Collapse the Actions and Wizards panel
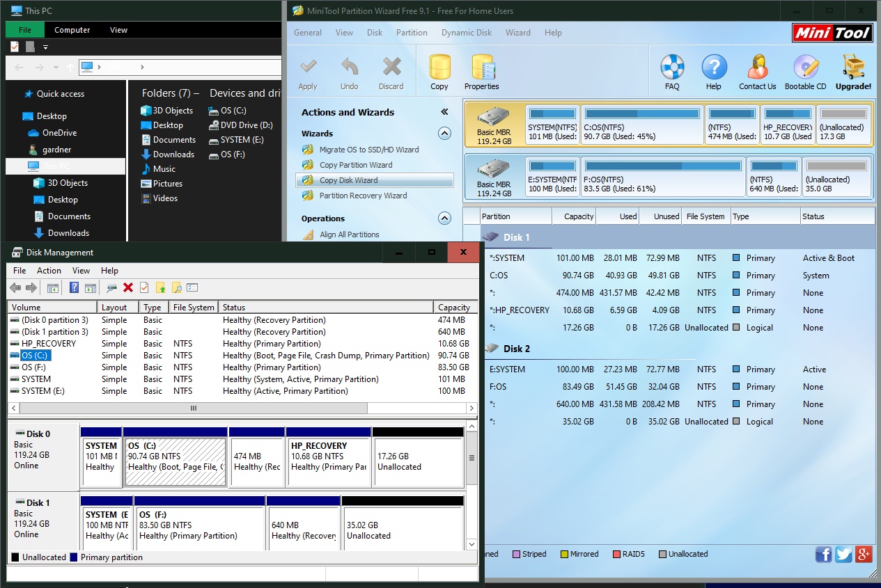The width and height of the screenshot is (881, 588). (444, 112)
